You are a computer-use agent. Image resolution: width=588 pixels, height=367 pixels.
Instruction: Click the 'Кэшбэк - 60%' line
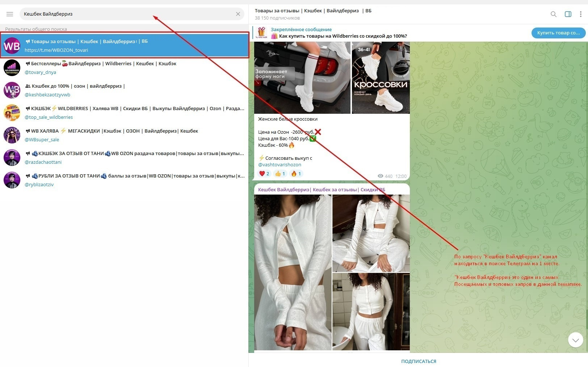tap(276, 145)
